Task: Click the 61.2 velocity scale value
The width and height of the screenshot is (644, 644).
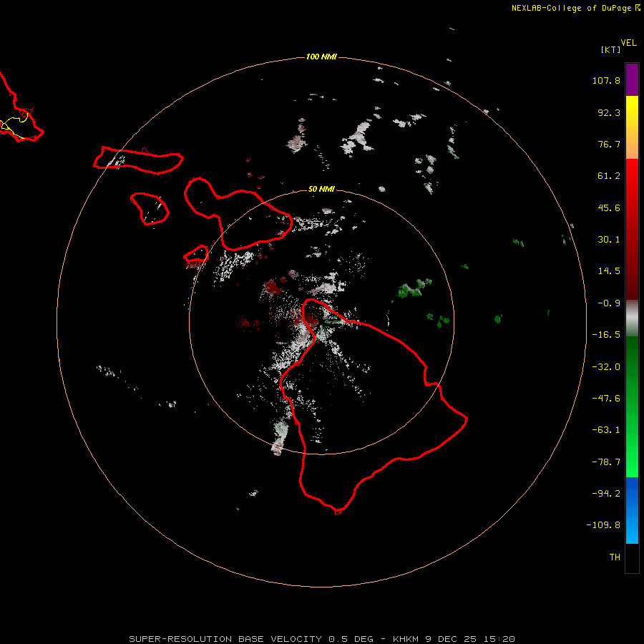Action: (609, 176)
